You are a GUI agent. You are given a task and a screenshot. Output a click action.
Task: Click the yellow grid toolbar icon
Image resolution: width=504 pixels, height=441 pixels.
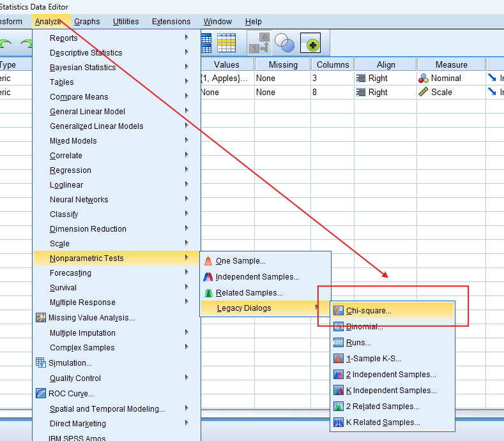[x=226, y=43]
